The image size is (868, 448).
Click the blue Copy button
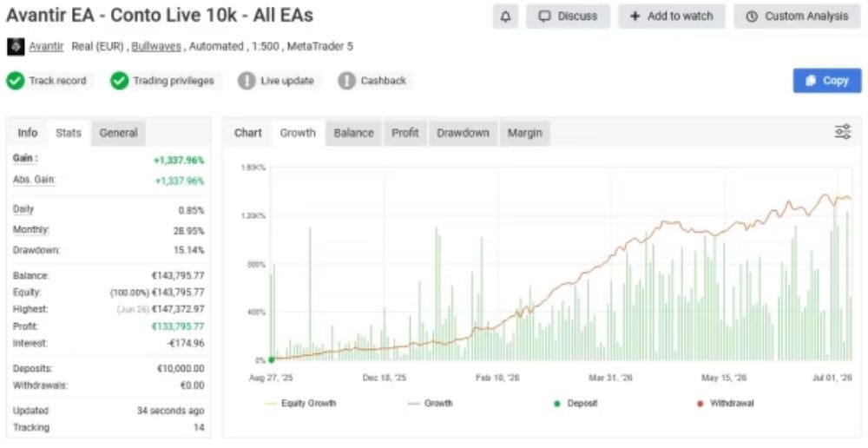[827, 81]
